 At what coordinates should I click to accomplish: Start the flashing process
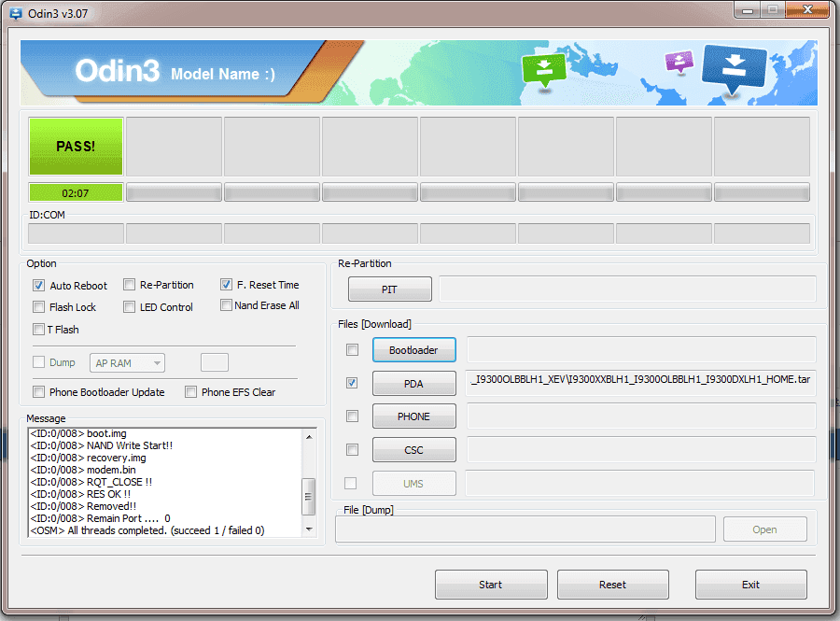tap(491, 585)
